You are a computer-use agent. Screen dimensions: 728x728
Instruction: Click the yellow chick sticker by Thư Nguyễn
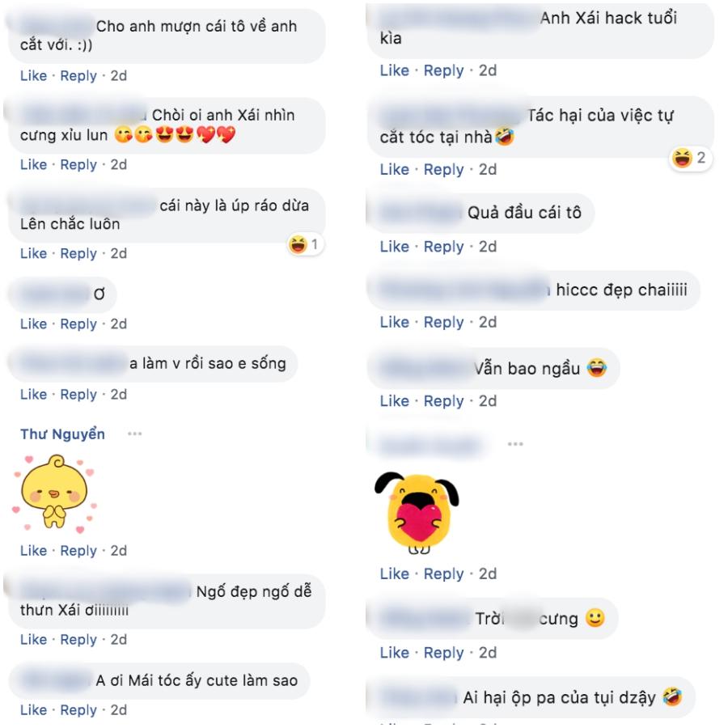(55, 493)
